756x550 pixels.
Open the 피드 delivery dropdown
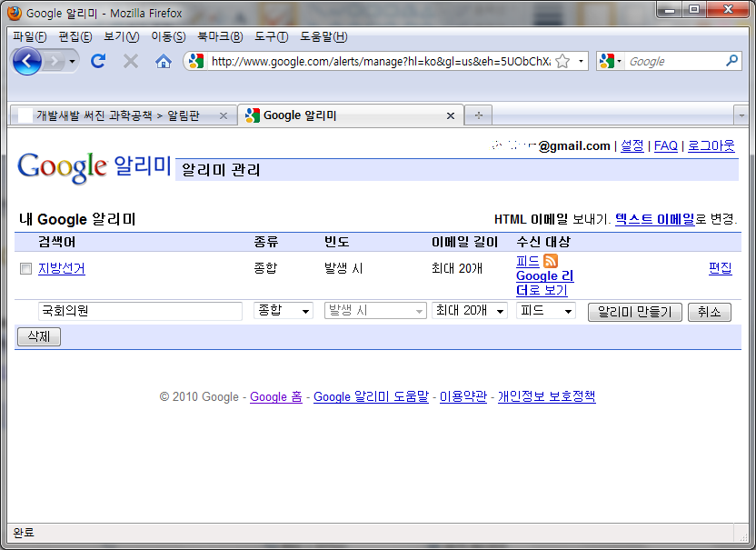tap(545, 311)
